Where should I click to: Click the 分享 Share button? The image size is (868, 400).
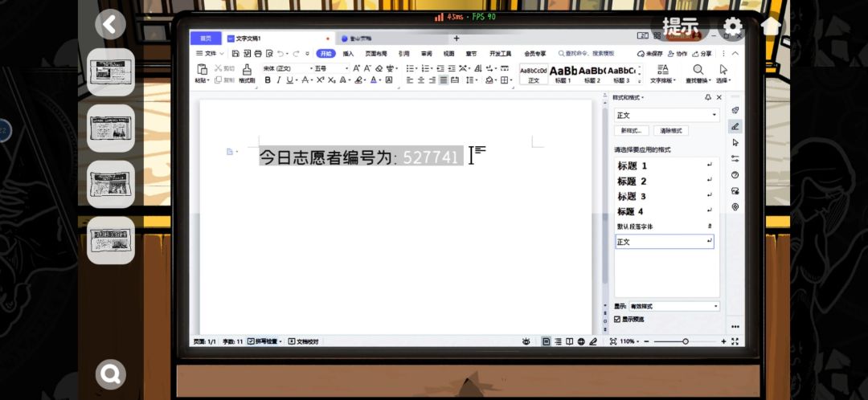coord(702,54)
